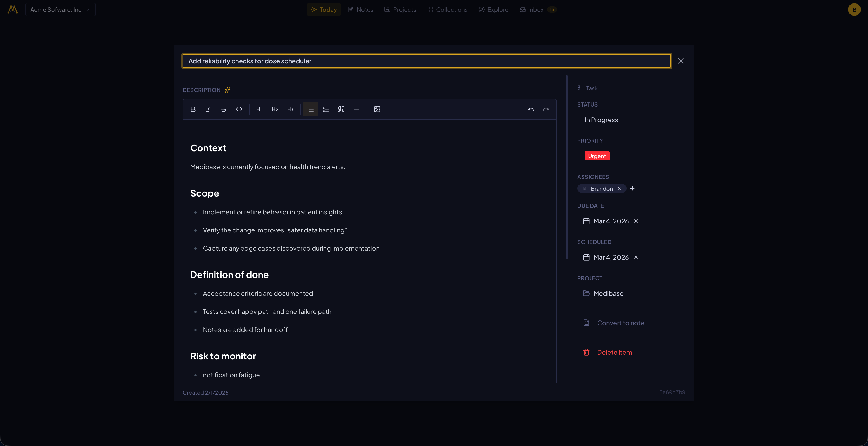Viewport: 868px width, 446px height.
Task: Insert a code block via the code icon
Action: [x=239, y=109]
